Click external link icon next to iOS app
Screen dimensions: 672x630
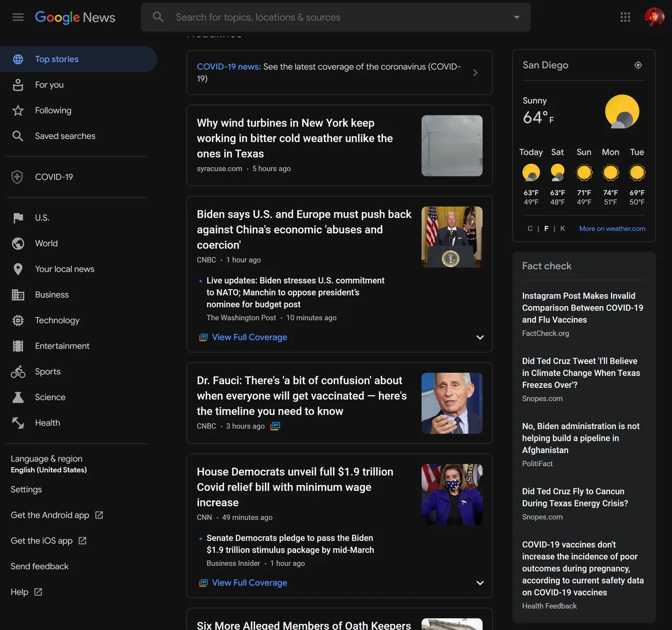pos(82,541)
